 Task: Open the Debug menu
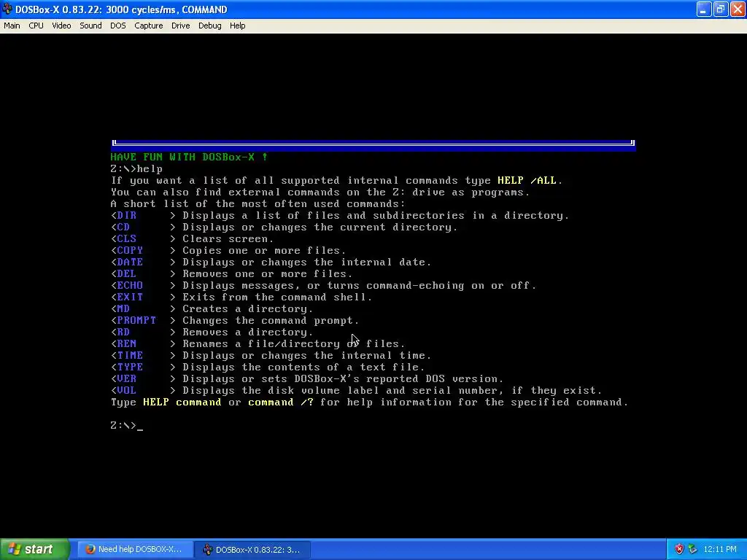pos(209,26)
